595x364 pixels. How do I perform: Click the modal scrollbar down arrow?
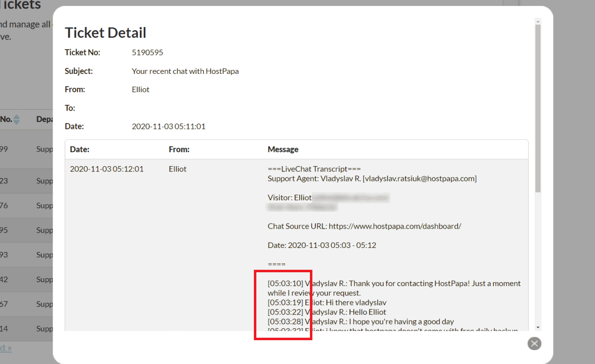point(538,328)
